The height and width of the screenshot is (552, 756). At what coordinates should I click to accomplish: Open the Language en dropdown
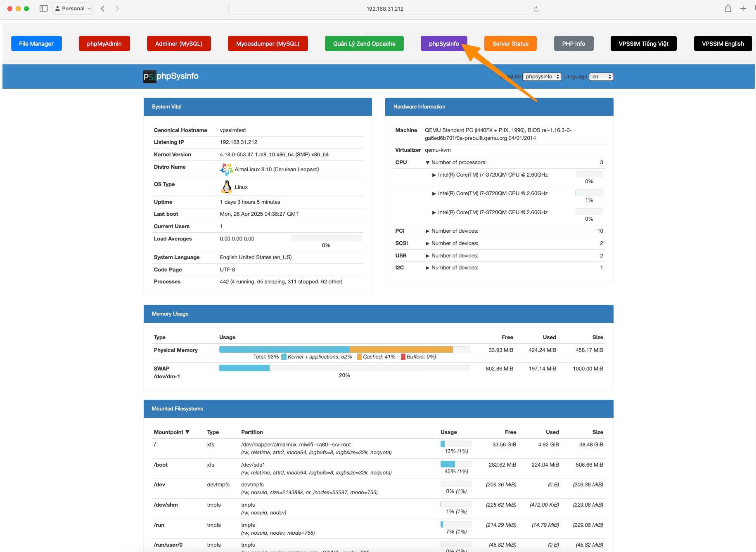[x=601, y=77]
